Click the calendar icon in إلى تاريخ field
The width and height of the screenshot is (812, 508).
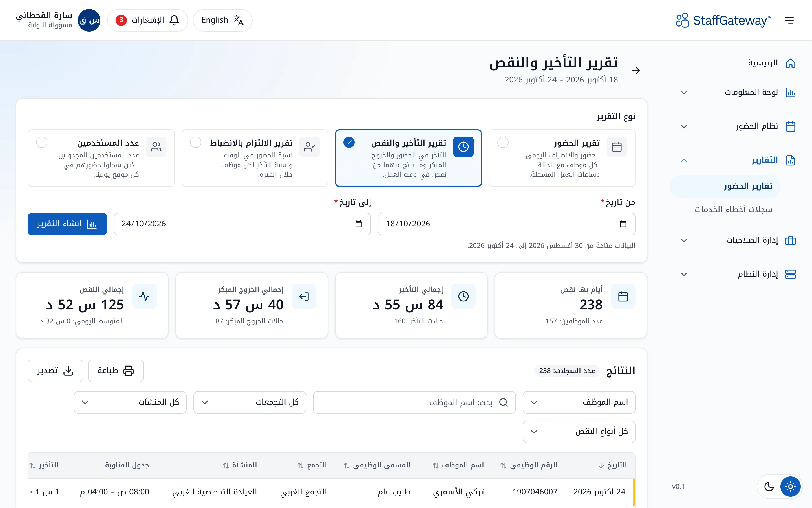pos(359,224)
